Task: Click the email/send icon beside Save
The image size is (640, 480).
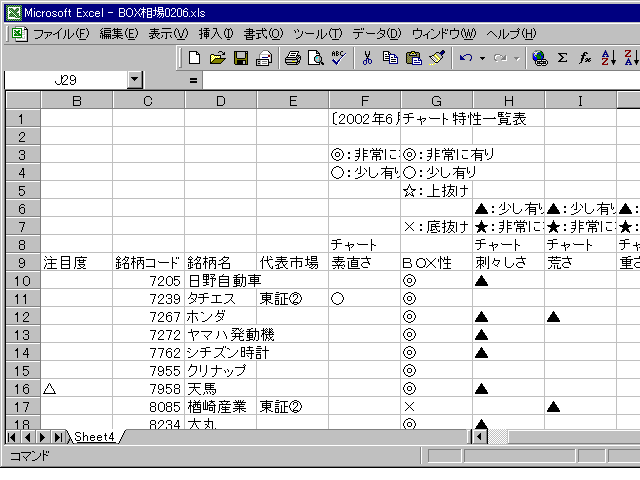Action: point(264,58)
